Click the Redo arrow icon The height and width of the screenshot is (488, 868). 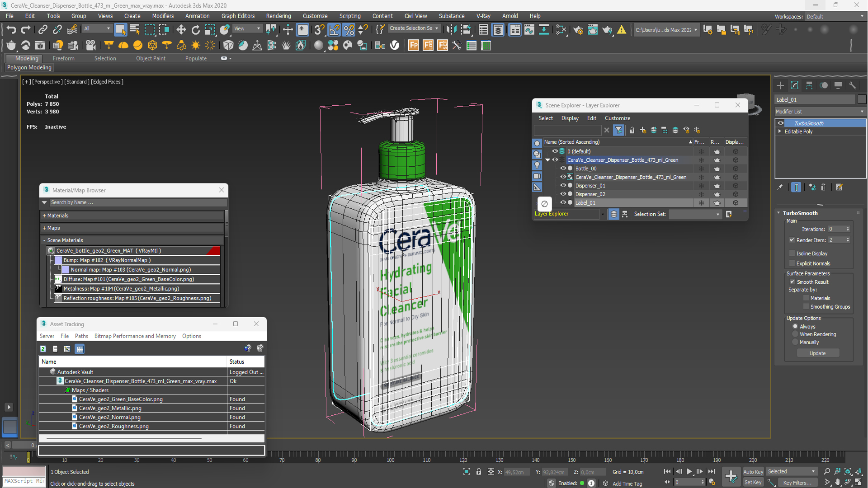(26, 30)
